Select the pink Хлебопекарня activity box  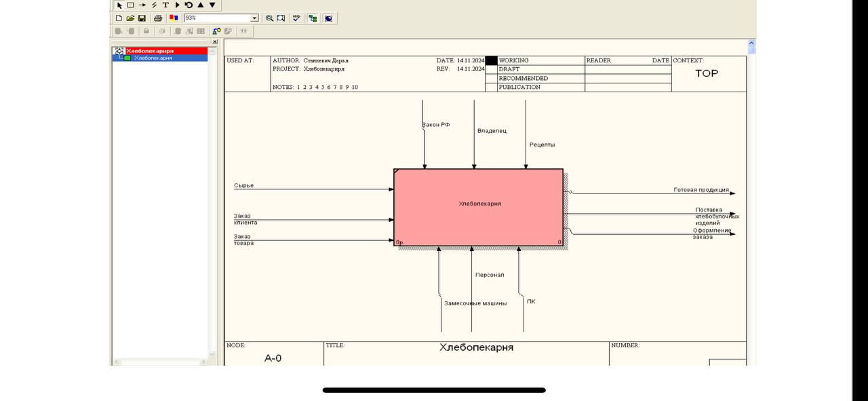(479, 207)
